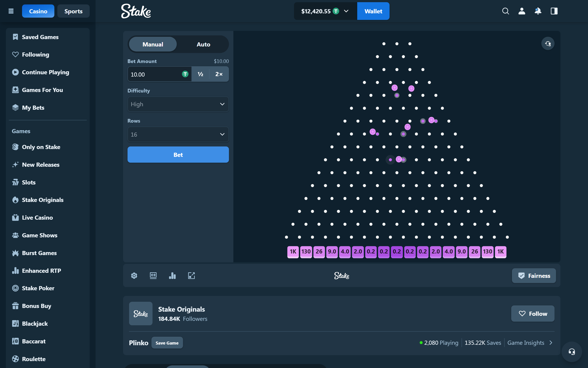This screenshot has width=588, height=368.
Task: Halve the bet with ½ button
Action: point(201,74)
